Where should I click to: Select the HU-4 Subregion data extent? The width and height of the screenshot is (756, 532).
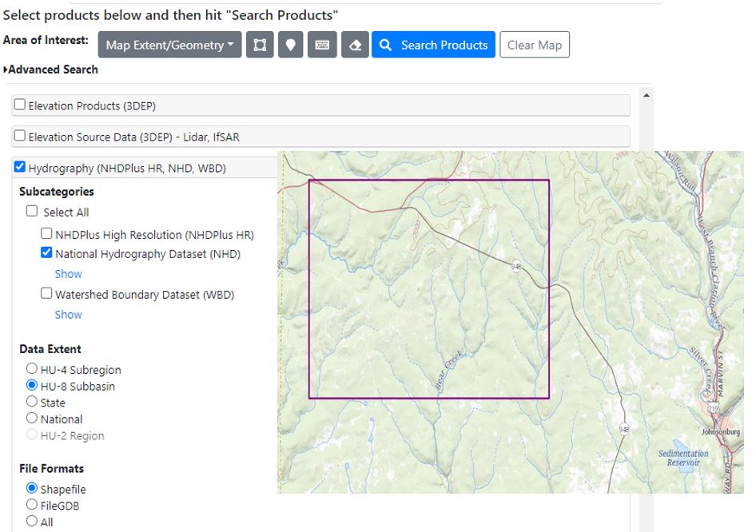coord(32,368)
